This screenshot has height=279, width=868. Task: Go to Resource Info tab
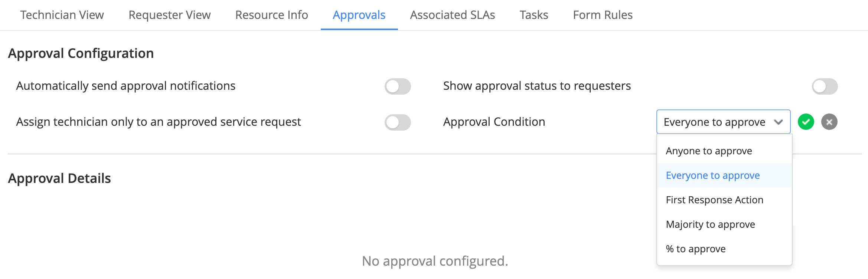(x=272, y=15)
